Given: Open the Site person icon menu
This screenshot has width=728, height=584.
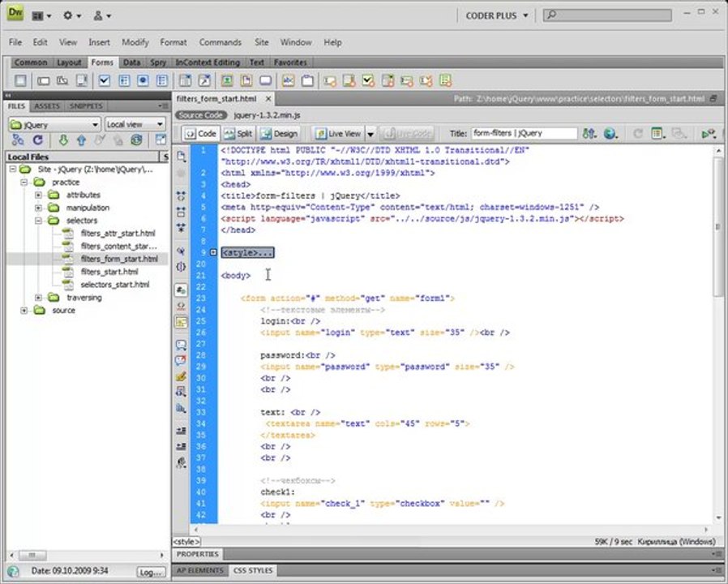Looking at the screenshot, I should click(101, 15).
